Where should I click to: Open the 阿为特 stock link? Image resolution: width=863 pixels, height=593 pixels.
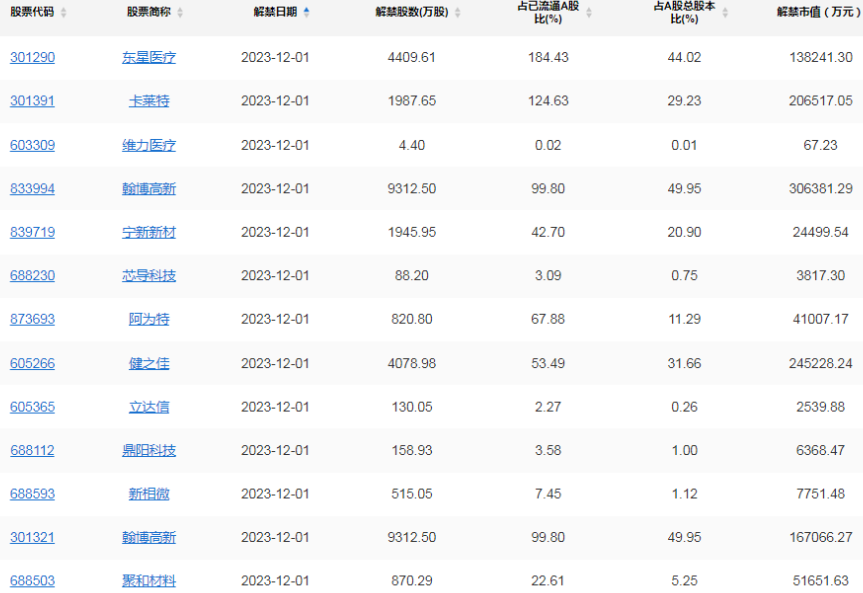pyautogui.click(x=149, y=319)
